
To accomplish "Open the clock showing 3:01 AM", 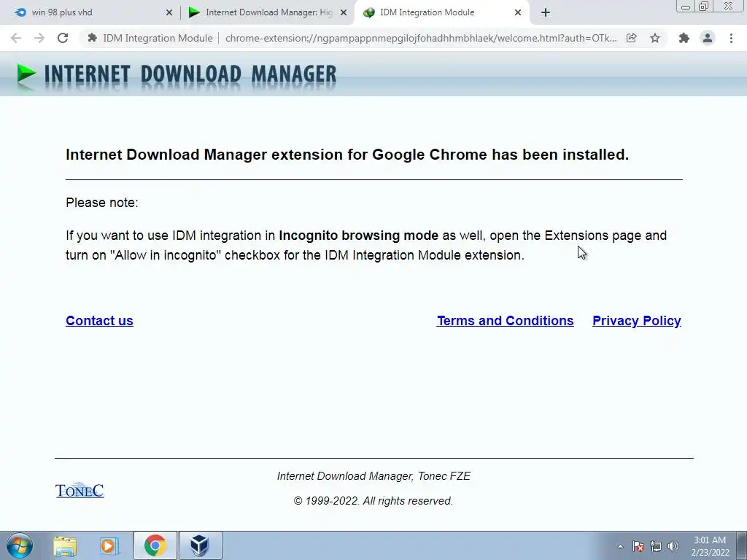I will pos(710,546).
